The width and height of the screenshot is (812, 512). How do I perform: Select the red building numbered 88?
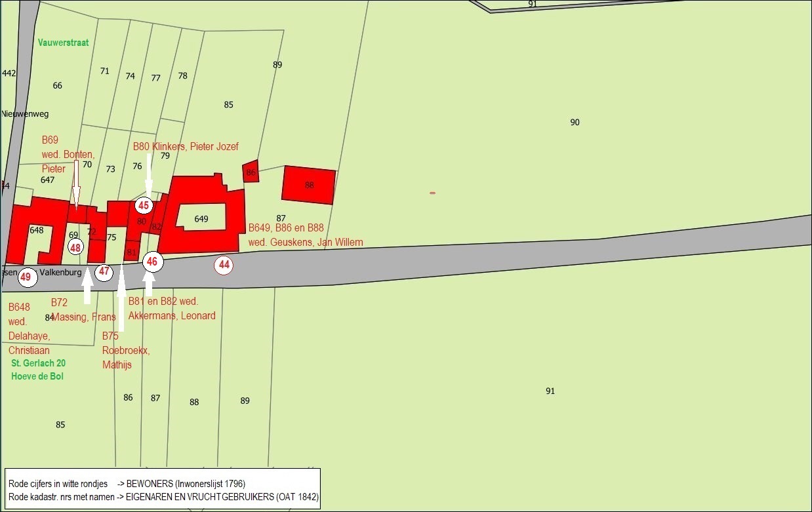308,185
